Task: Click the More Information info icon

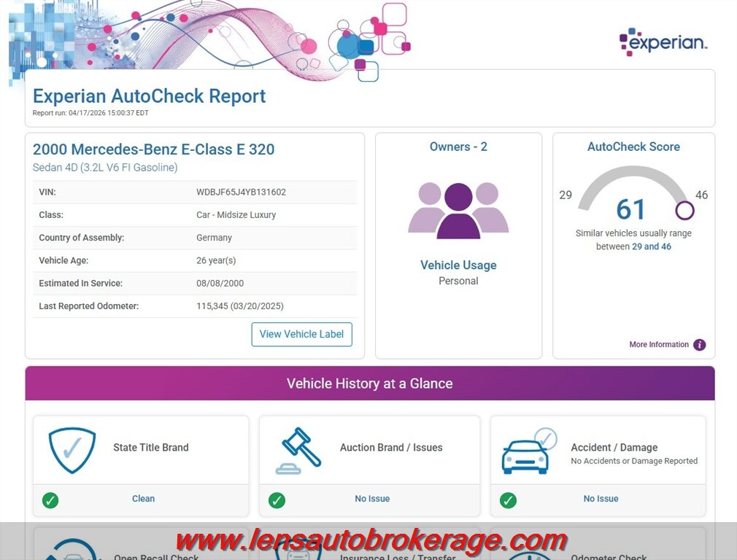Action: (699, 345)
